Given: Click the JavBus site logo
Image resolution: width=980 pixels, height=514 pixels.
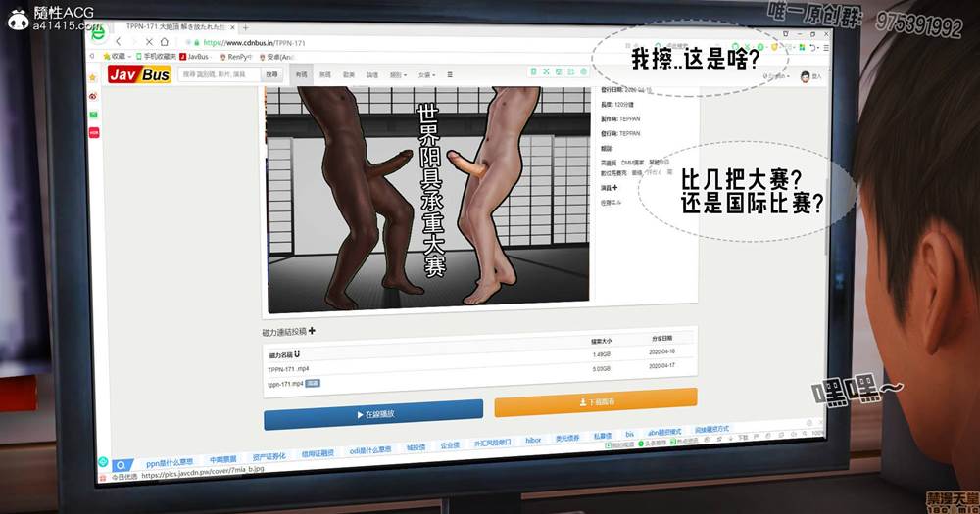Looking at the screenshot, I should [139, 74].
